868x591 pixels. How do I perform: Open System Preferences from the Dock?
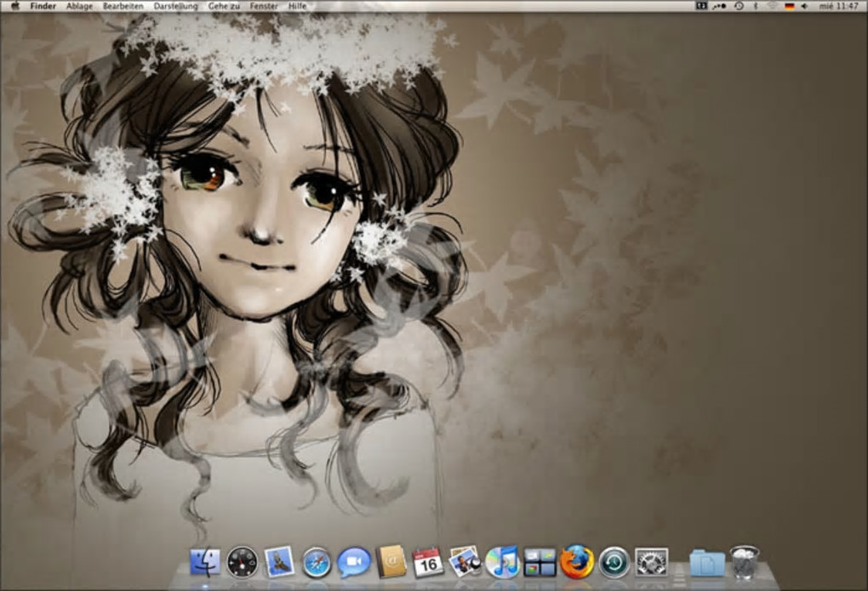[x=652, y=562]
